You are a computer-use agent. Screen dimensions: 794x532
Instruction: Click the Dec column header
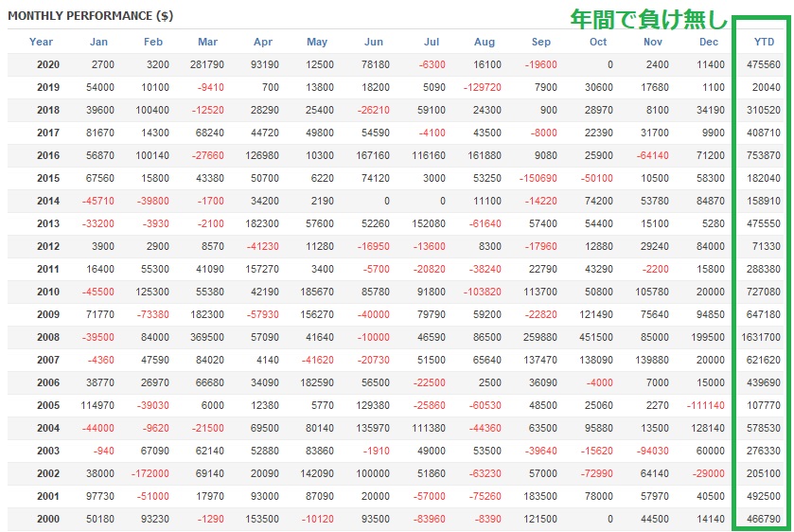coord(709,42)
